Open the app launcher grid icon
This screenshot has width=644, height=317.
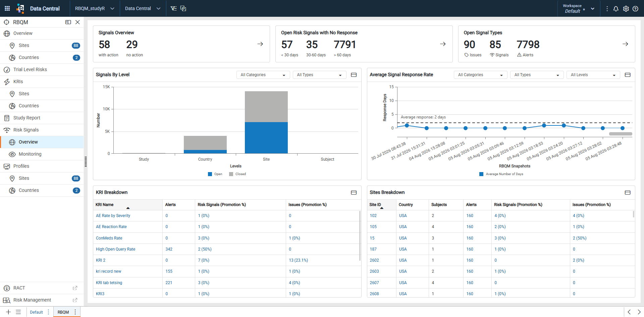pyautogui.click(x=7, y=8)
